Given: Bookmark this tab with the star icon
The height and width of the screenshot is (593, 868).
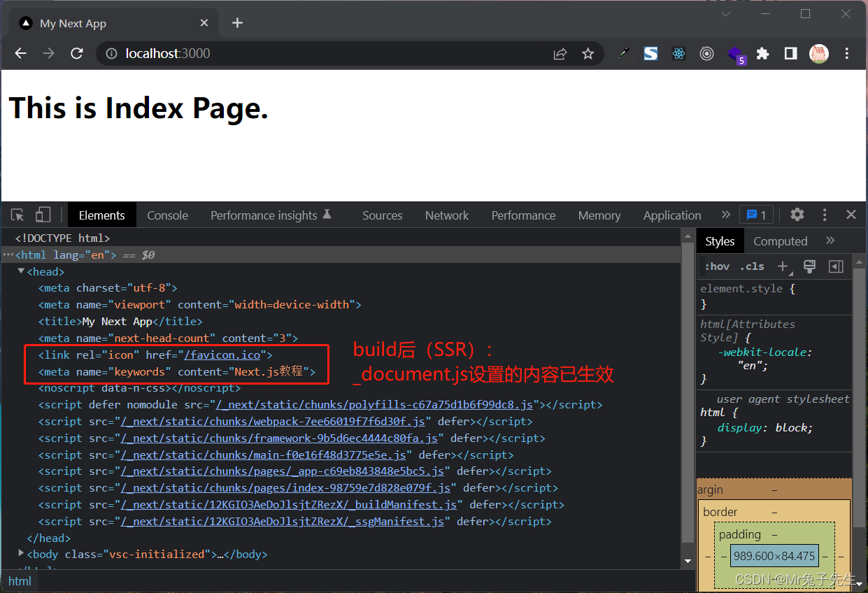Looking at the screenshot, I should pos(588,54).
